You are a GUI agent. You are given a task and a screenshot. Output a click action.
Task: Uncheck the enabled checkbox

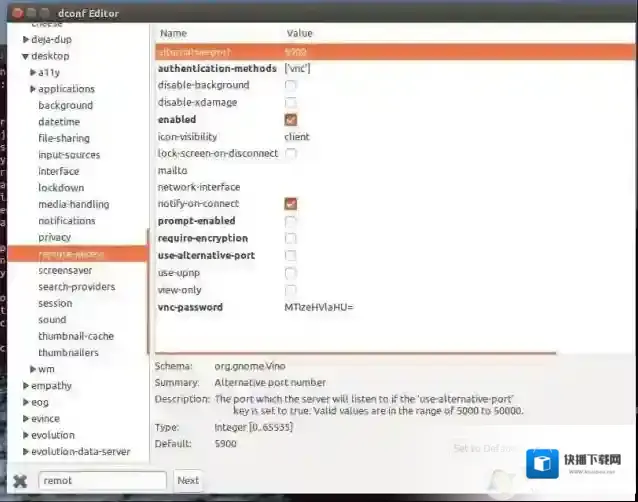[x=291, y=120]
